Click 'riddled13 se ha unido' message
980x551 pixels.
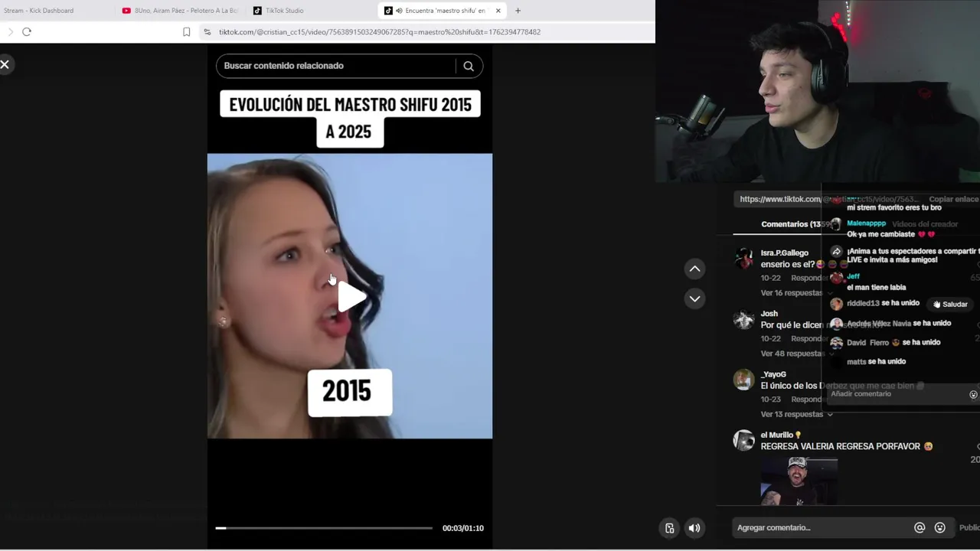[x=883, y=304]
